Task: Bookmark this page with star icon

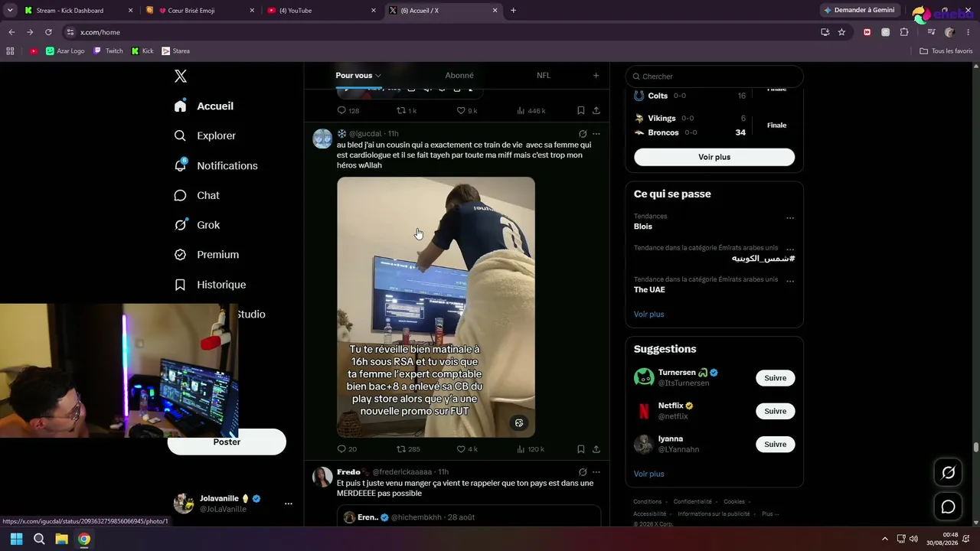Action: tap(841, 32)
